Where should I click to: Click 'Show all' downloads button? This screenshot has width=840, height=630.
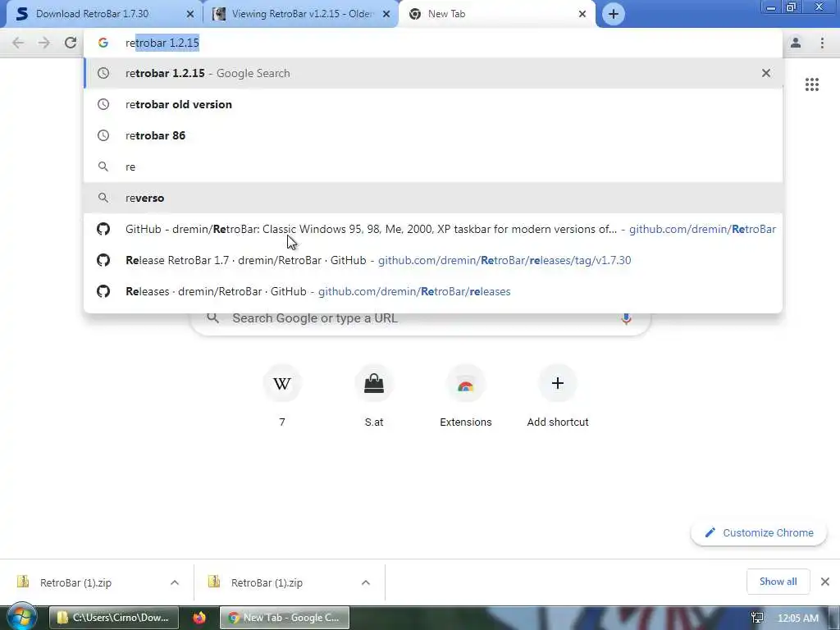pyautogui.click(x=778, y=582)
